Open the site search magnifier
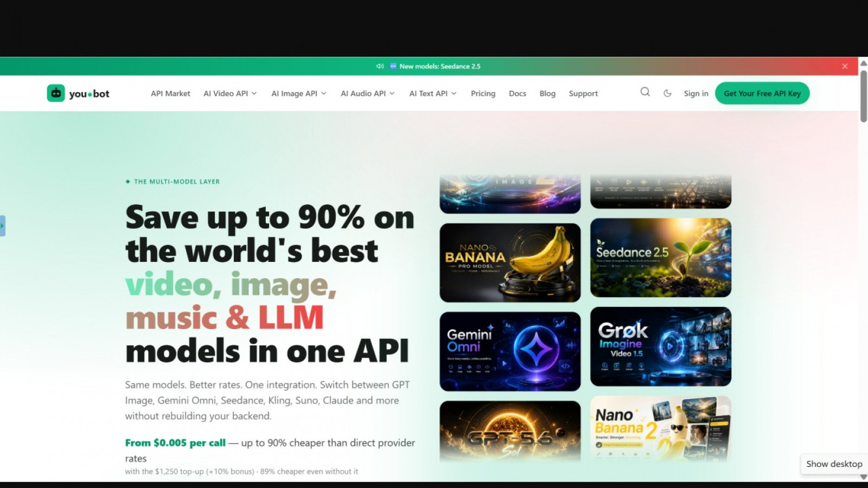The width and height of the screenshot is (868, 488). (x=645, y=92)
